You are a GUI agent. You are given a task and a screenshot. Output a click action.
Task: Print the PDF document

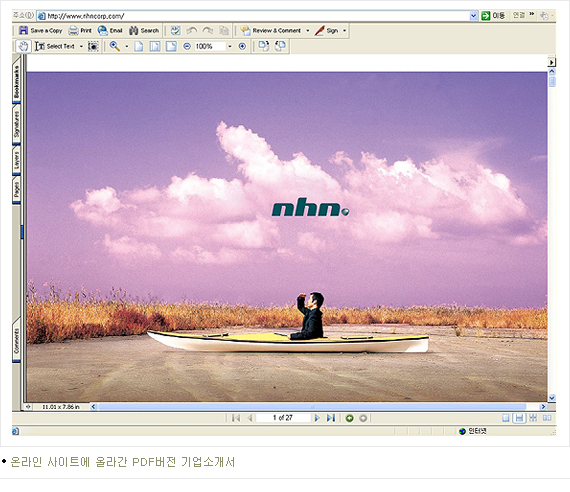(80, 31)
